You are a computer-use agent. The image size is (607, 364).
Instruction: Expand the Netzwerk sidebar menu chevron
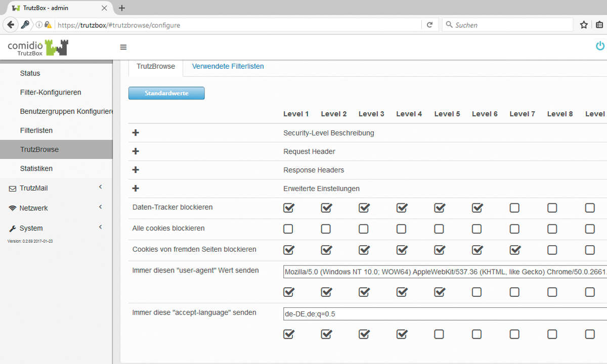[100, 207]
